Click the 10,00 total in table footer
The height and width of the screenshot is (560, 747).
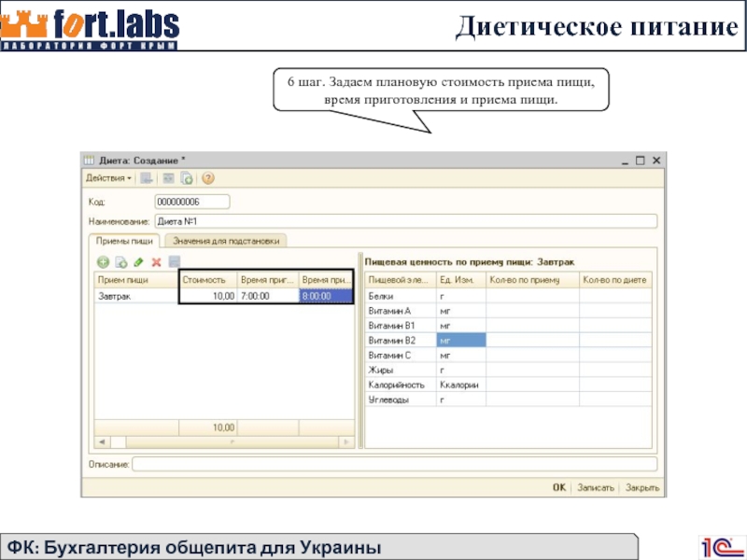tap(208, 427)
